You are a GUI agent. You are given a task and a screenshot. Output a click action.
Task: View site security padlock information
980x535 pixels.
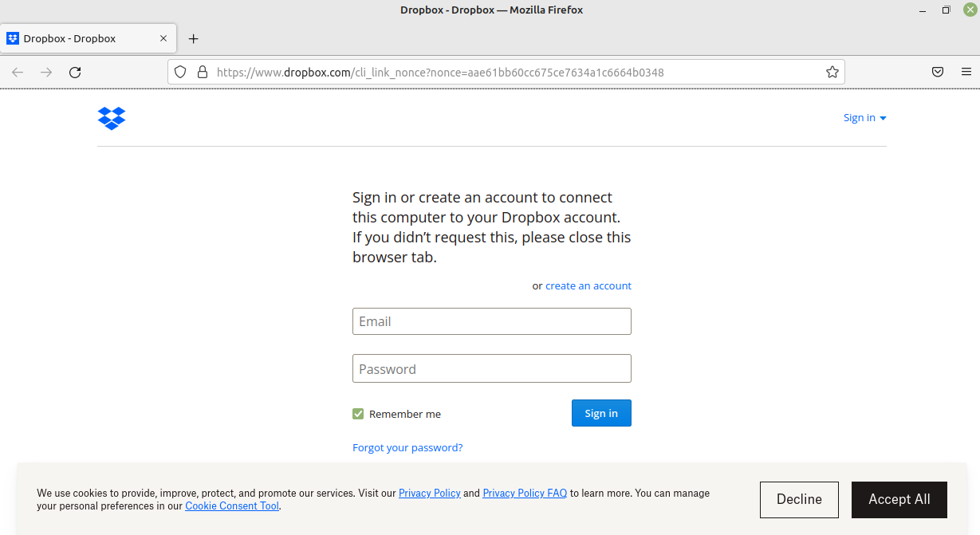point(203,72)
